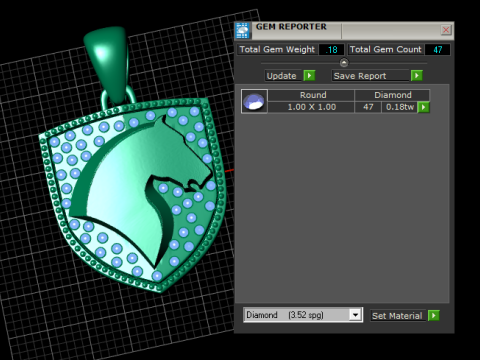Viewport: 480px width, 360px height.
Task: Select the round diamond gem thumbnail
Action: pyautogui.click(x=254, y=101)
